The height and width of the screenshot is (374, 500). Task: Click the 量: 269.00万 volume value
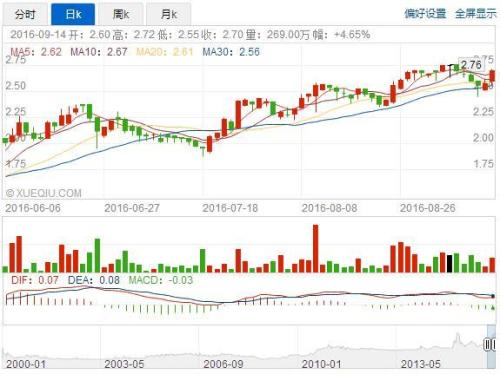(278, 34)
